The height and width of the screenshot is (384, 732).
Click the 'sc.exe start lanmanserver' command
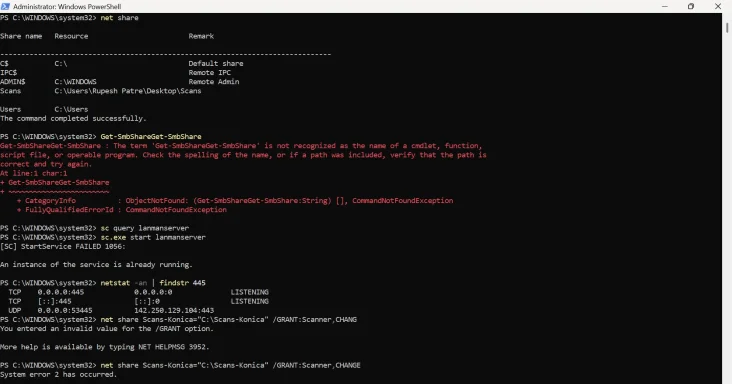(x=153, y=237)
